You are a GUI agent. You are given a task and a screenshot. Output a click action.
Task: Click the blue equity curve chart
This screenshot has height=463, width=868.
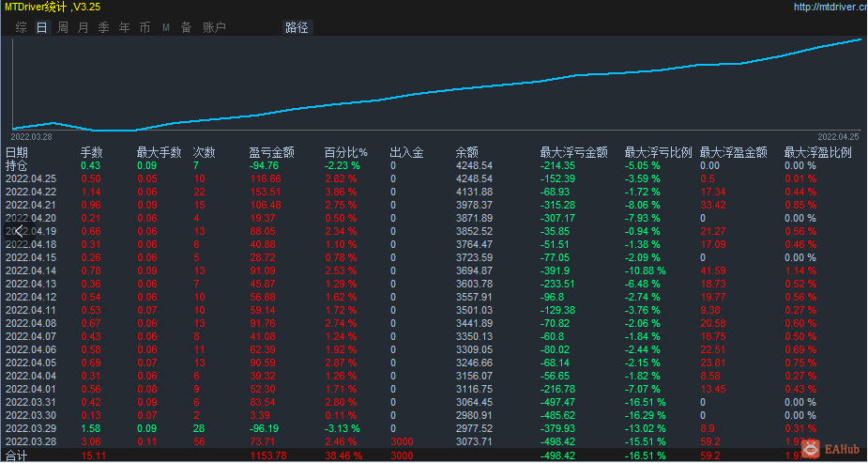436,85
